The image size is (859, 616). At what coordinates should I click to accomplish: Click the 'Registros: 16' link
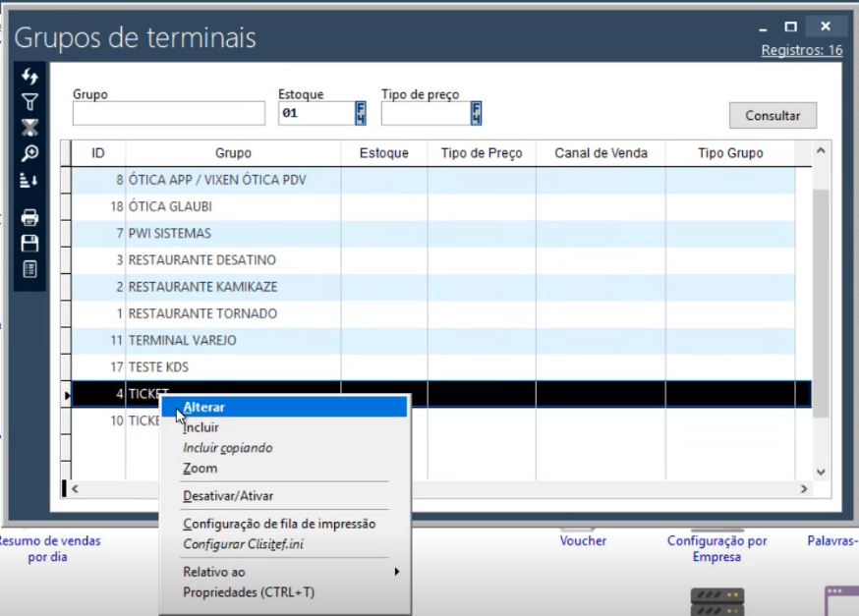tap(801, 50)
